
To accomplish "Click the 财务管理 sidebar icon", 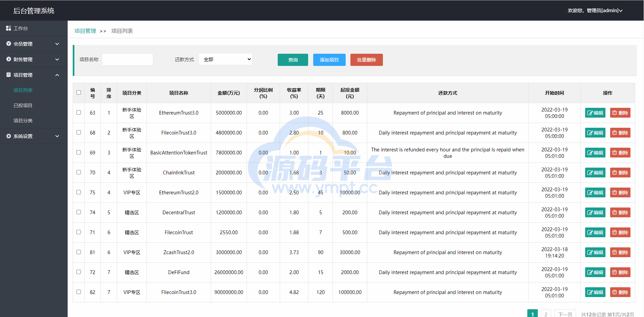I will tap(8, 59).
